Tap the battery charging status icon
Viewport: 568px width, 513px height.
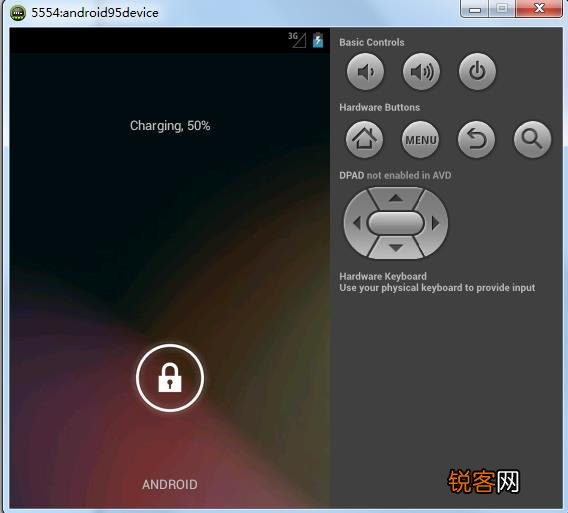(x=318, y=40)
